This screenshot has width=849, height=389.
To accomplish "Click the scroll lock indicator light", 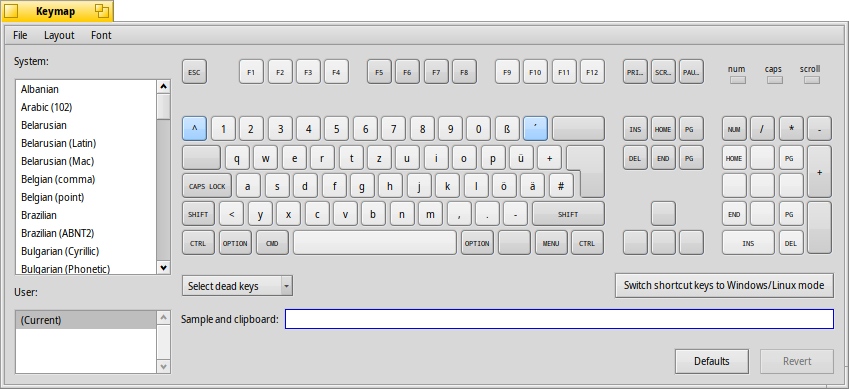I will [811, 80].
